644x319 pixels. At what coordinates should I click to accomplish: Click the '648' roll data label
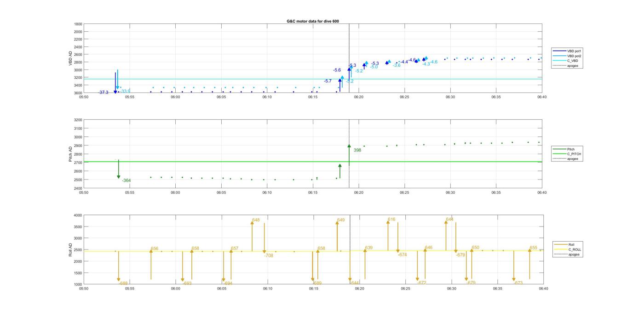click(256, 220)
